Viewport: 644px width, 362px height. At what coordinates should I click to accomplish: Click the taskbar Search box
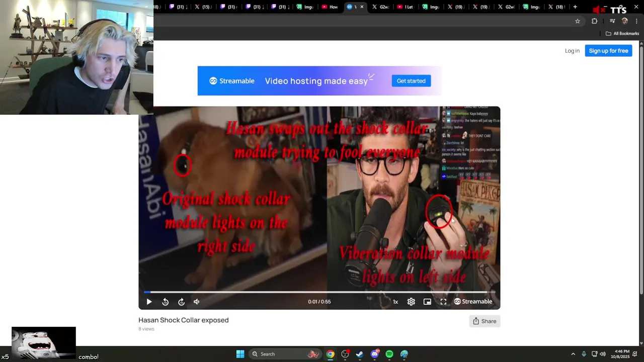coord(285,354)
